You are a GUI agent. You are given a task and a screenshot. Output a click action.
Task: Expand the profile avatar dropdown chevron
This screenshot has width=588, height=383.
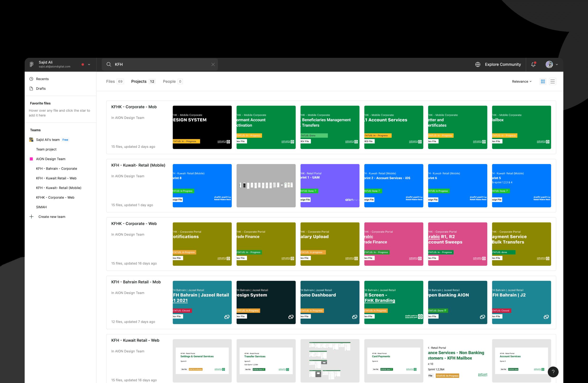click(557, 65)
